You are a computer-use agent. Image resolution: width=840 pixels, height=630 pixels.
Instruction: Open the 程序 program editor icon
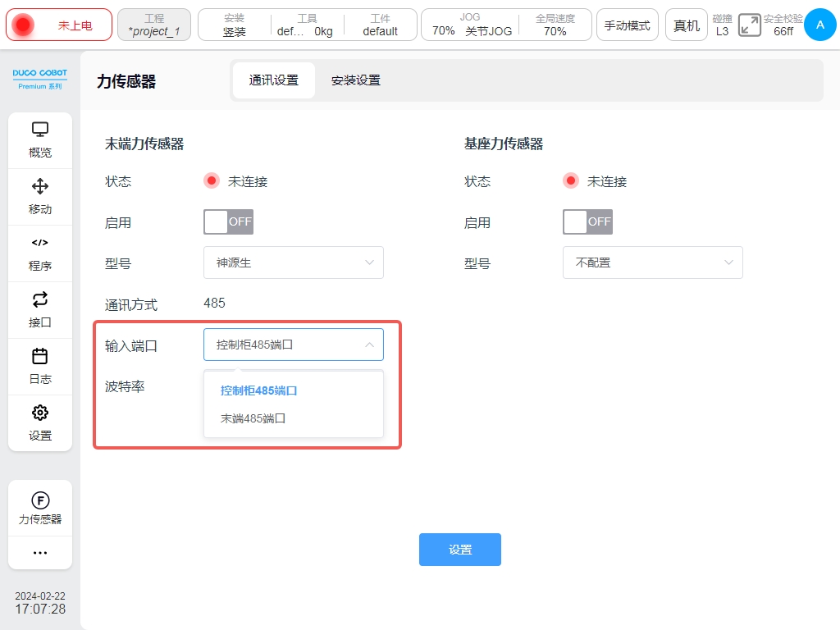40,244
